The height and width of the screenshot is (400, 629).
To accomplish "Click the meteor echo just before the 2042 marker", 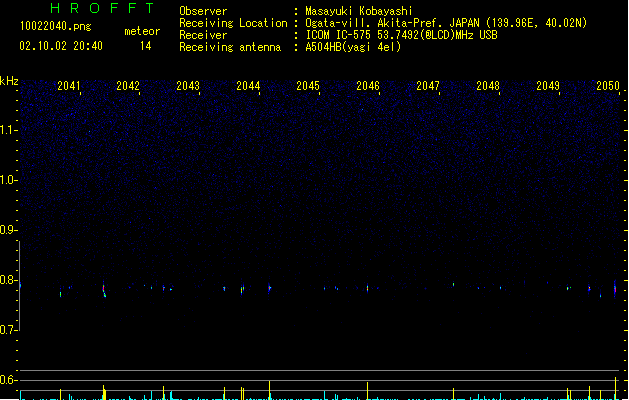I will point(104,290).
